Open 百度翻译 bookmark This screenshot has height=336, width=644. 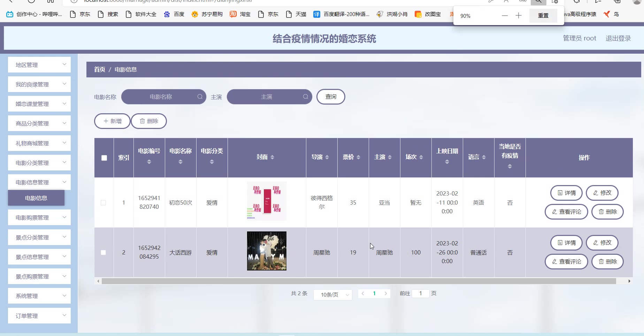point(341,14)
